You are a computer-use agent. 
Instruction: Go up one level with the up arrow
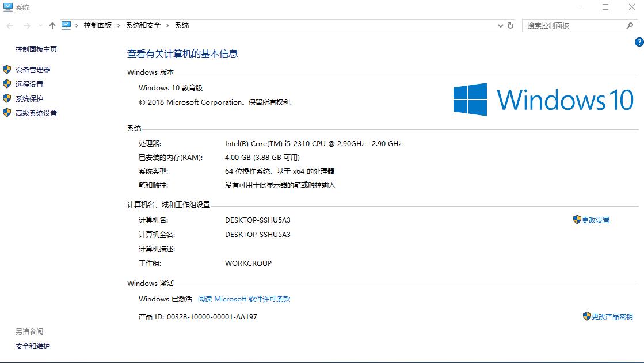(52, 25)
